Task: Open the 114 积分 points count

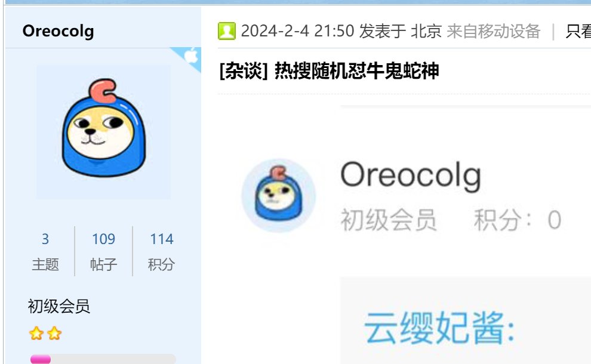Action: pyautogui.click(x=161, y=251)
